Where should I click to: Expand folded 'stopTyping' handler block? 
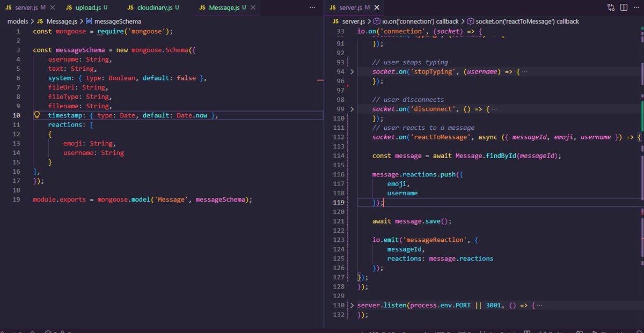click(352, 72)
